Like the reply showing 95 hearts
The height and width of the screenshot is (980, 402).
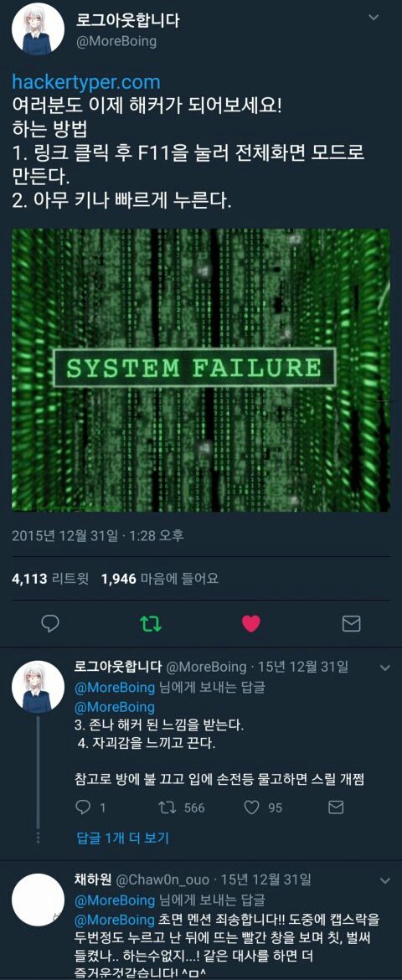251,807
